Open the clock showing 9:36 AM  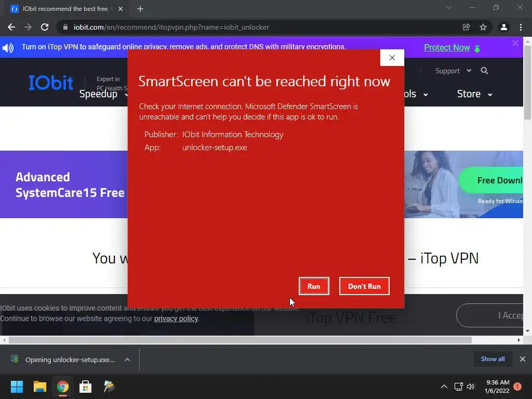tap(497, 387)
